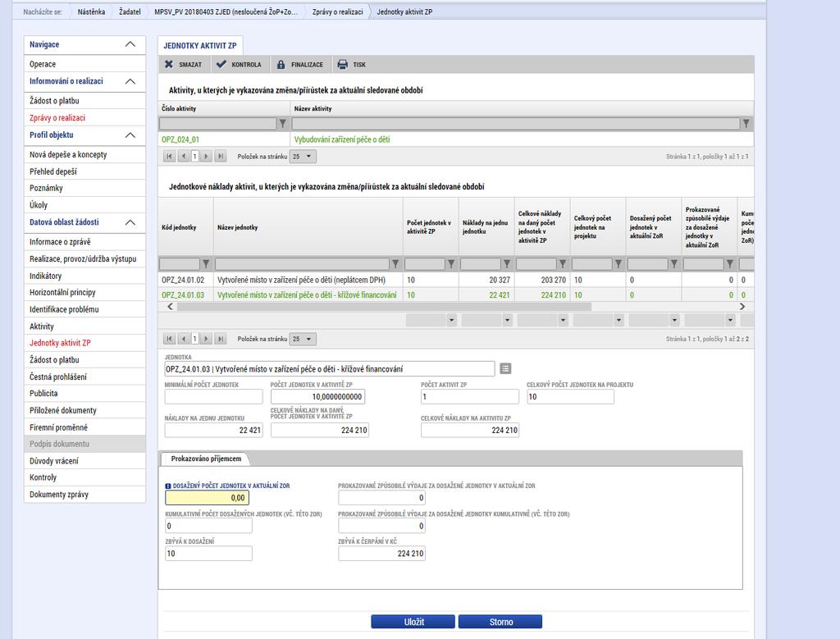840x639 pixels.
Task: Go to first page in activities pager
Action: pyautogui.click(x=169, y=157)
